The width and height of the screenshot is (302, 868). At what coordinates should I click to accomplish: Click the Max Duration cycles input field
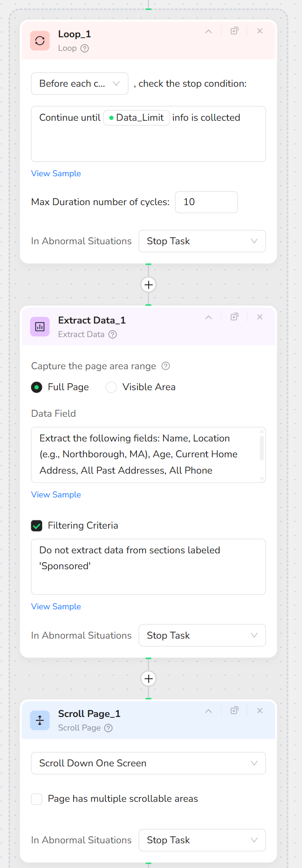pyautogui.click(x=206, y=202)
